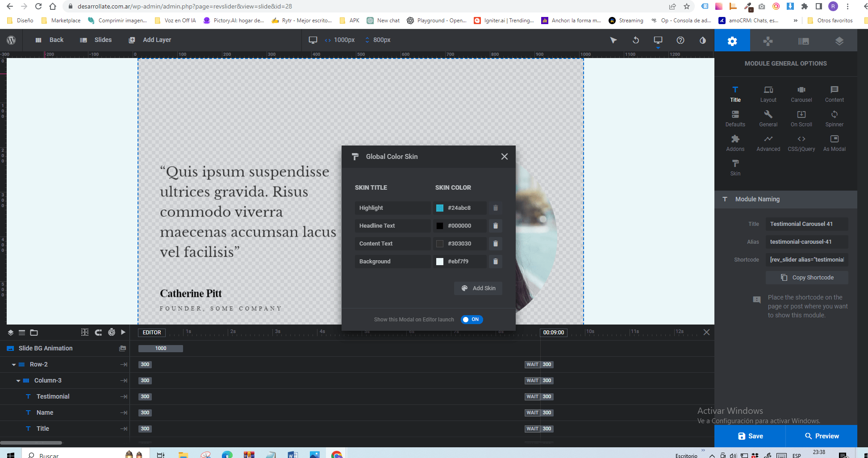This screenshot has width=868, height=458.
Task: Bookmark this page with the star
Action: (687, 6)
